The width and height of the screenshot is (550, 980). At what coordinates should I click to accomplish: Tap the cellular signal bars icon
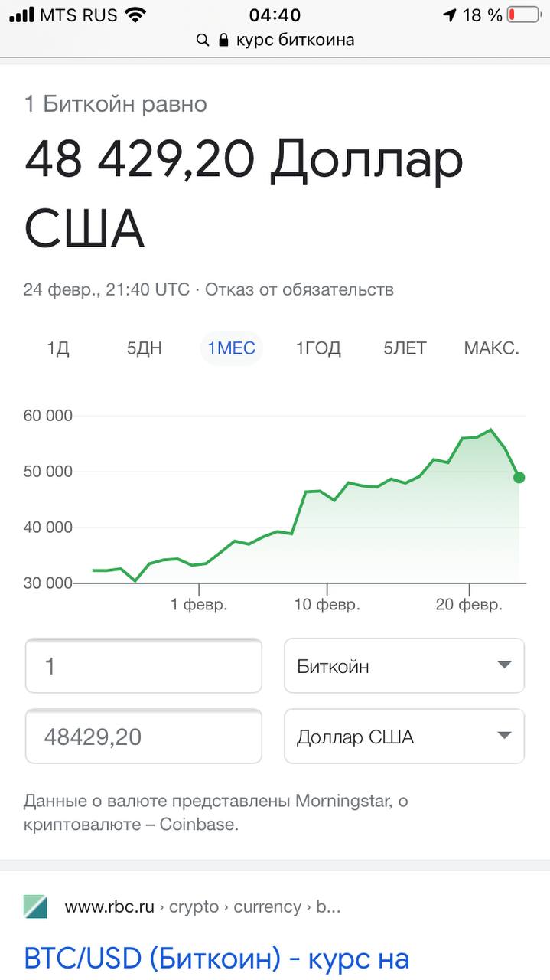21,15
